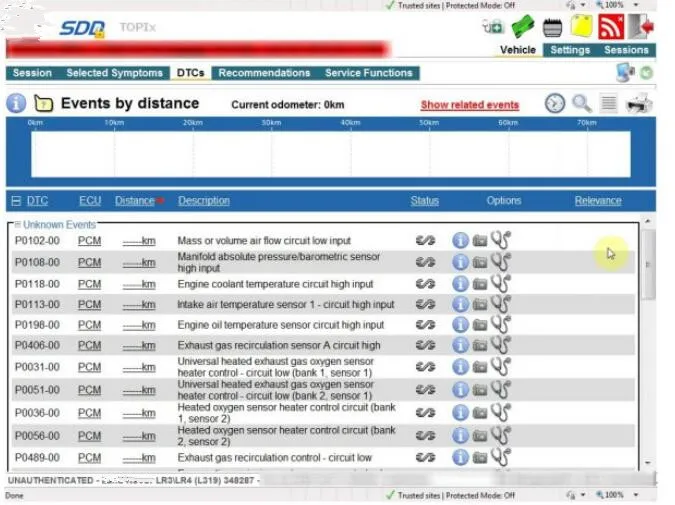Open the list view icon
This screenshot has width=675, height=505.
point(609,104)
